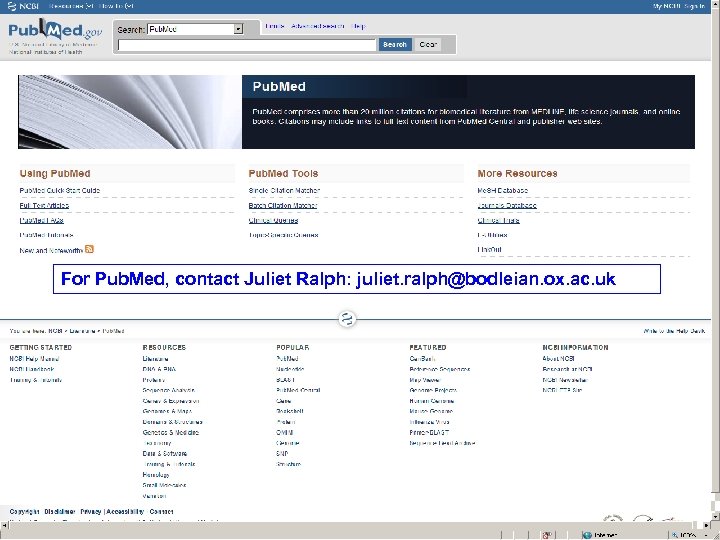Open the Limits link
Viewport: 720px width, 540px height.
click(275, 26)
